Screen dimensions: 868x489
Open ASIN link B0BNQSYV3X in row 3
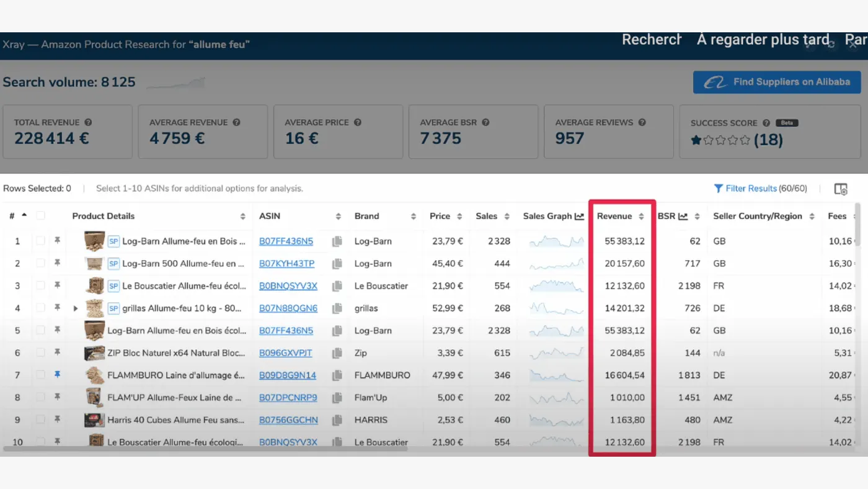click(288, 286)
